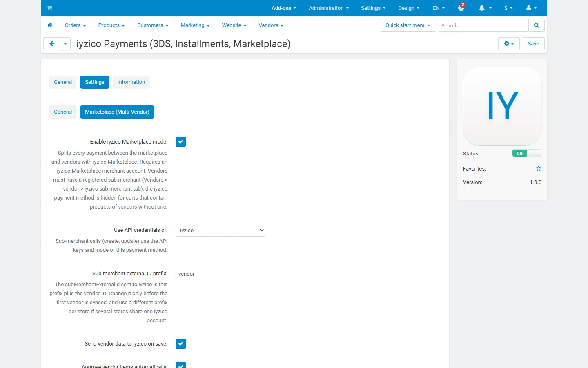The image size is (588, 368).
Task: Click the IY add-on logo
Action: 502,106
